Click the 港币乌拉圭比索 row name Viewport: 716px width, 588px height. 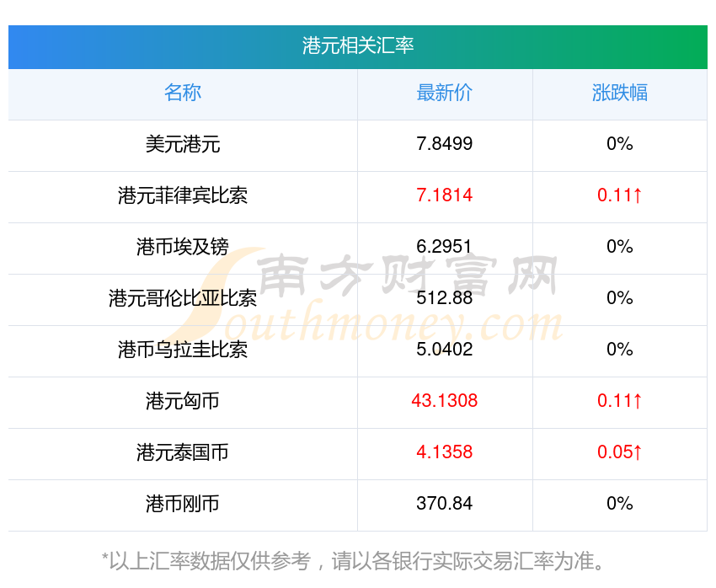183,350
